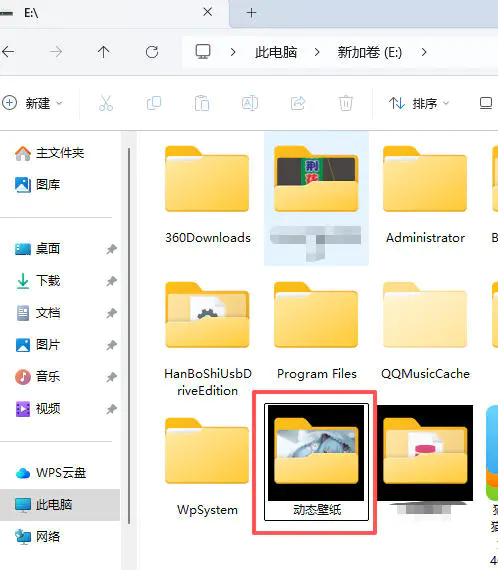Click the Copy icon in toolbar
The image size is (498, 570).
coord(154,103)
